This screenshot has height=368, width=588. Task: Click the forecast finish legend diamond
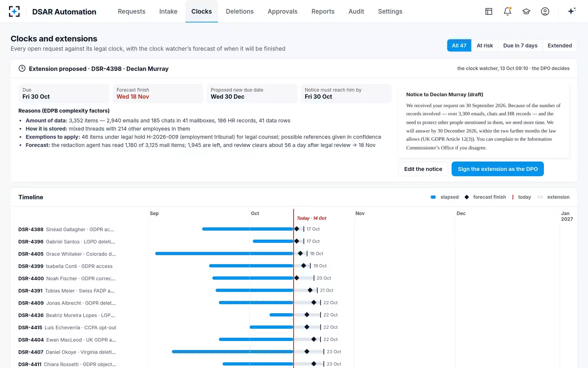coord(467,197)
